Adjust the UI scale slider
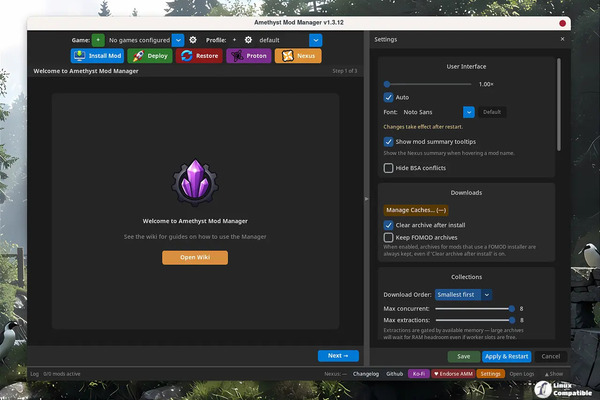The height and width of the screenshot is (400, 600). click(427, 84)
